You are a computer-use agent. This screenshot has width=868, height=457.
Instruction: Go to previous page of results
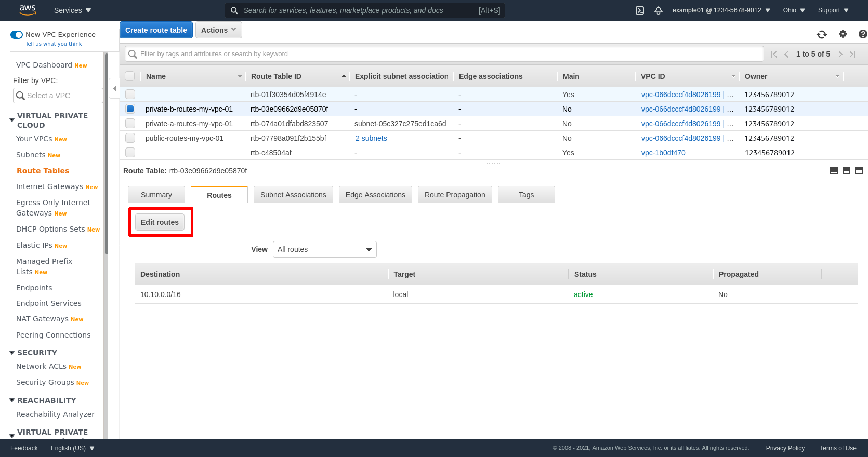[786, 54]
